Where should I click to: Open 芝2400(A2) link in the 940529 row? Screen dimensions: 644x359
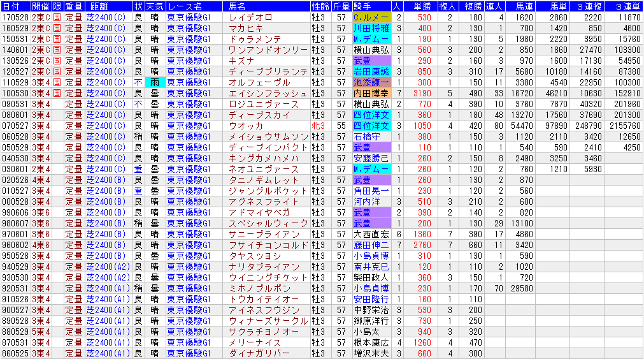click(x=108, y=267)
